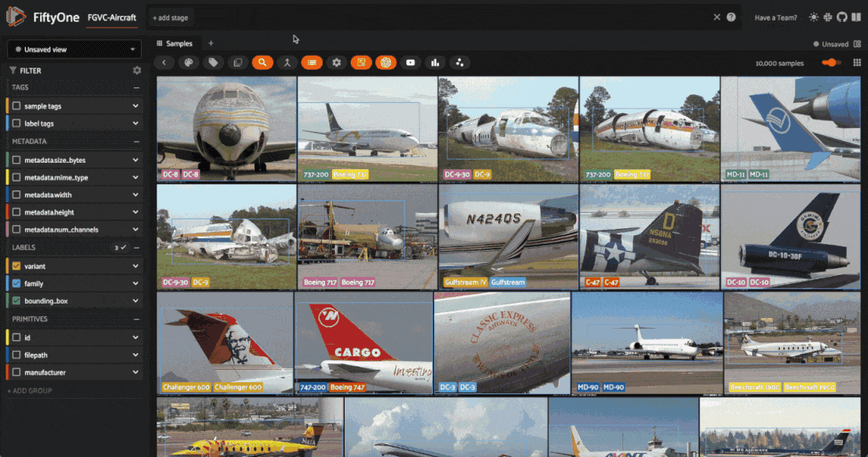Image resolution: width=868 pixels, height=457 pixels.
Task: Toggle light theme with the sun icon
Action: tap(814, 17)
